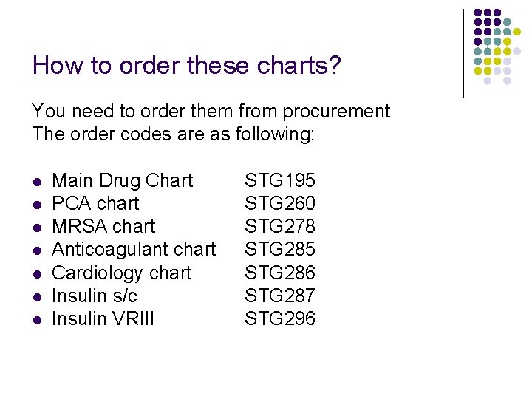The height and width of the screenshot is (399, 532).
Task: Click the bullet beside Main Drug Chart
Action: (x=38, y=182)
